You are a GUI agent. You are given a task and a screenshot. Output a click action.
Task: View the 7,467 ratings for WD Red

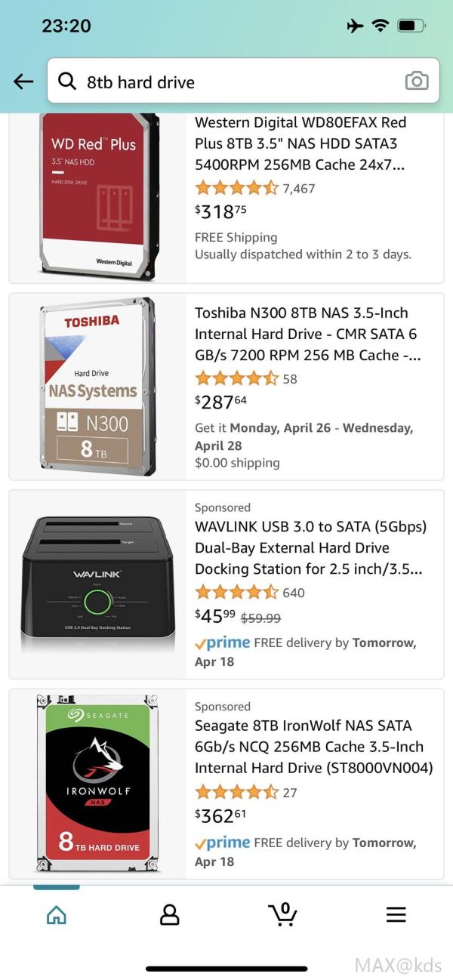(299, 189)
